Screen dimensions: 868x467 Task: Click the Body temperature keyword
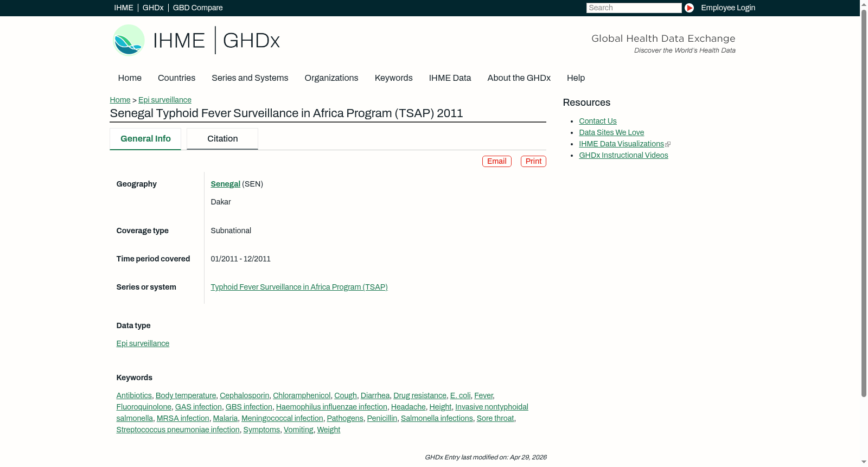tap(186, 395)
